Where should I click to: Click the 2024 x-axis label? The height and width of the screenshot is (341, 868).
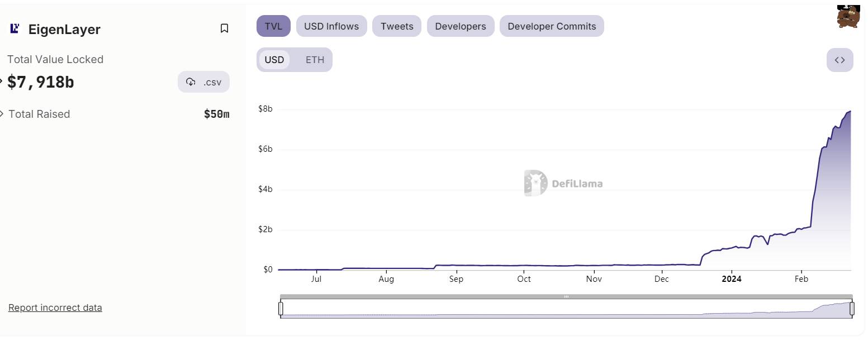[x=731, y=279]
